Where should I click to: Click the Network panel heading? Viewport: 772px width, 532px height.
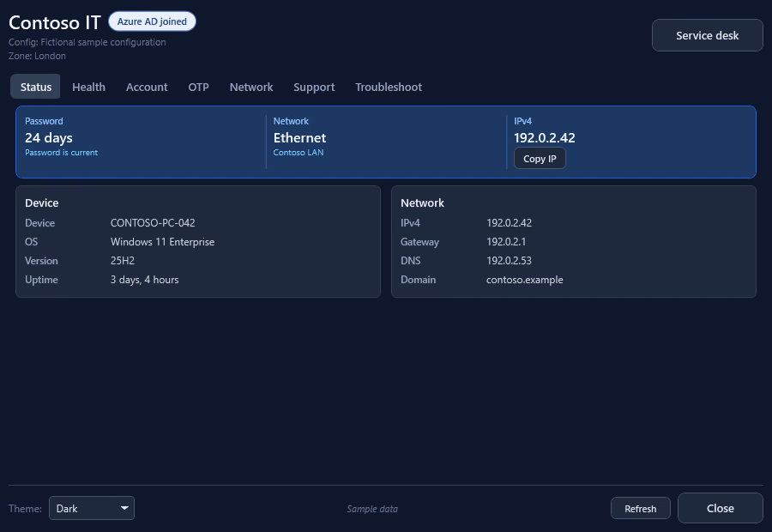pos(422,203)
